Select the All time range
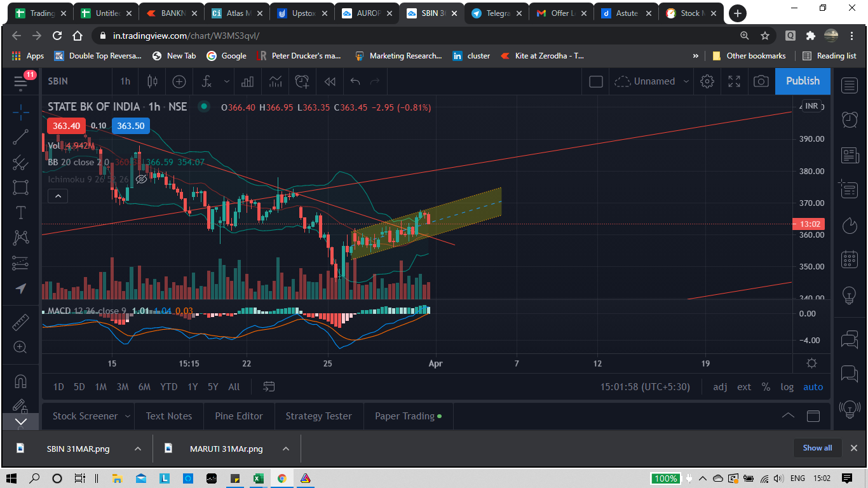 coord(234,386)
